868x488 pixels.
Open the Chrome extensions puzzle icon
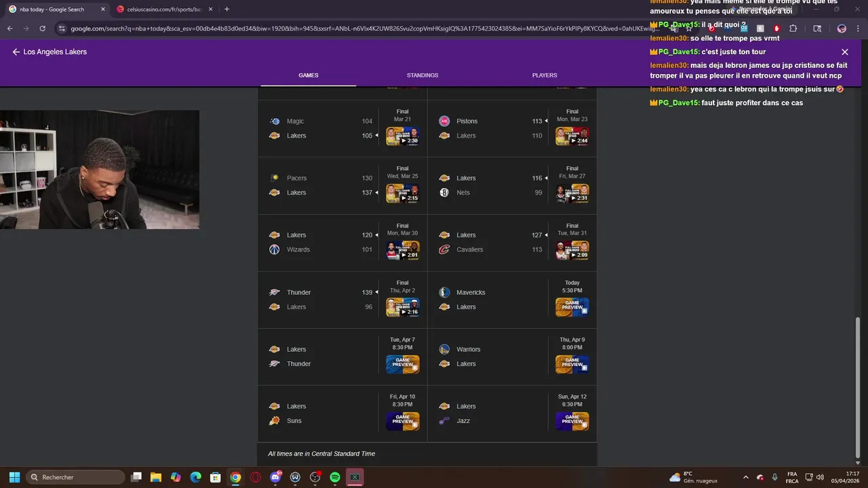pyautogui.click(x=793, y=28)
